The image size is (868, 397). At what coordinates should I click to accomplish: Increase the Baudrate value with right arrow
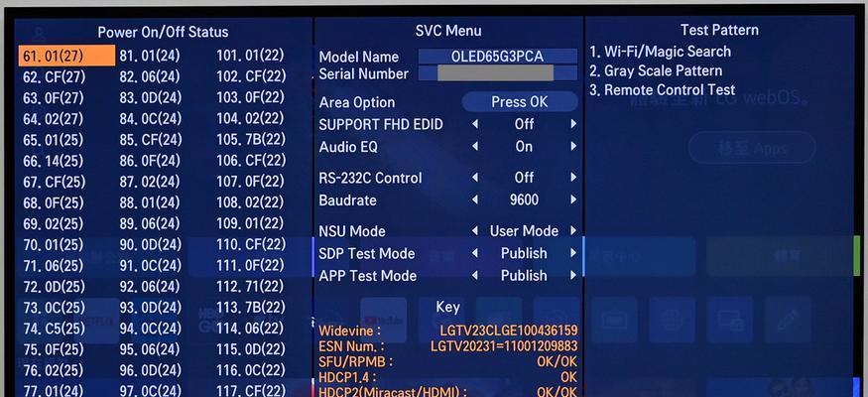[x=573, y=199]
